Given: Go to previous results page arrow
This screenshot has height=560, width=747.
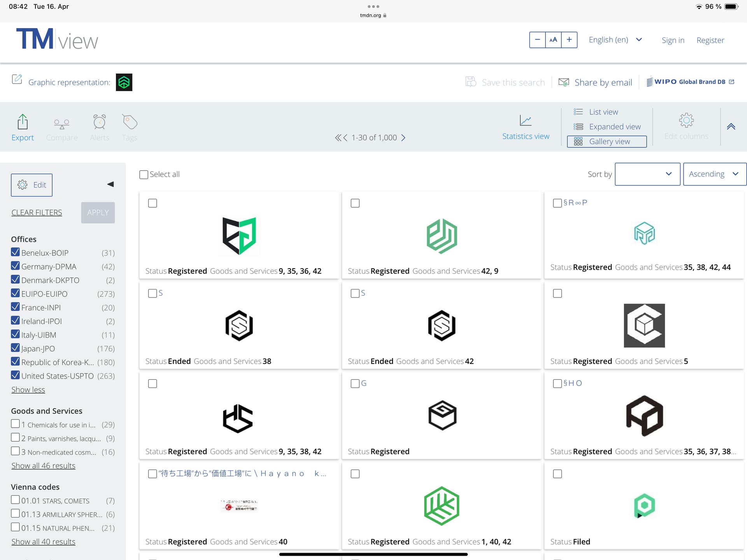Looking at the screenshot, I should click(x=345, y=137).
